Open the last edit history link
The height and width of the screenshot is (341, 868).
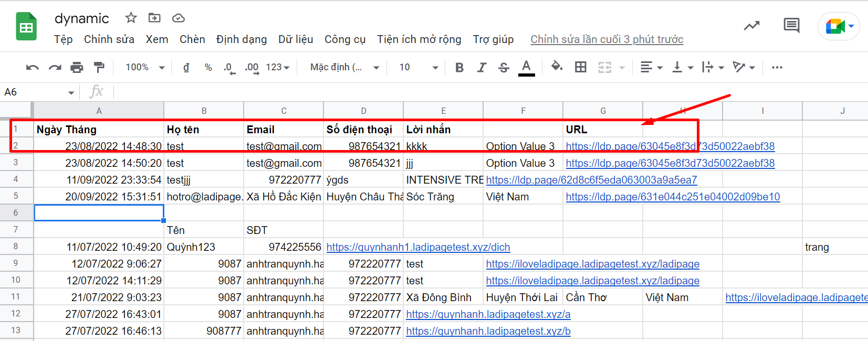(606, 39)
